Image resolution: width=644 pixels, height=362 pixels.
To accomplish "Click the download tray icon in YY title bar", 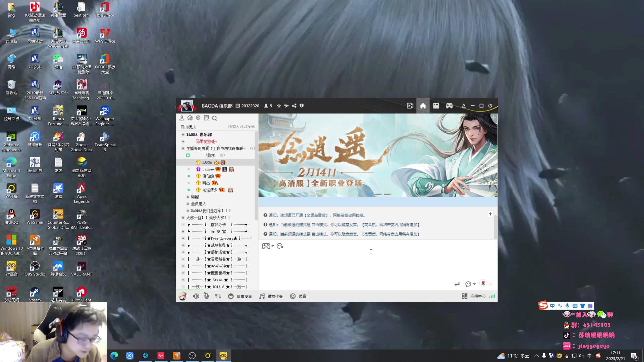I will point(464,106).
